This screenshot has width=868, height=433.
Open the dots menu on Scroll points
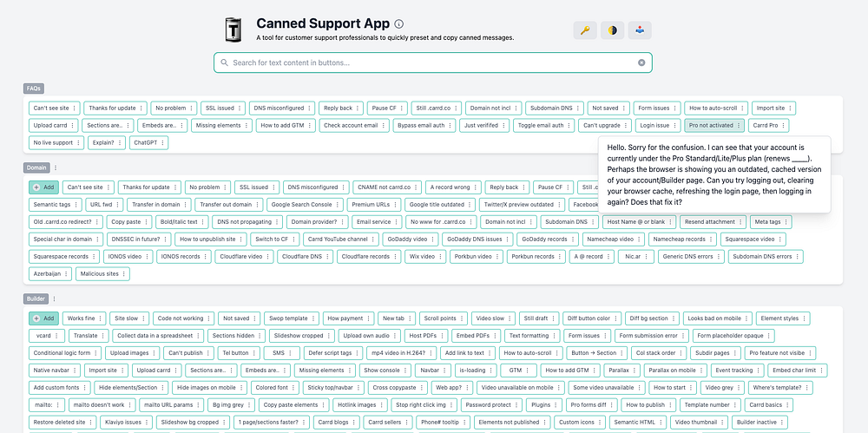coord(461,318)
